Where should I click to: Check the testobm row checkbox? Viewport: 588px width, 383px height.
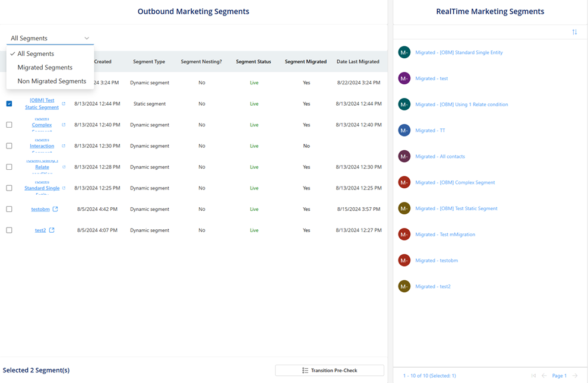coord(9,209)
